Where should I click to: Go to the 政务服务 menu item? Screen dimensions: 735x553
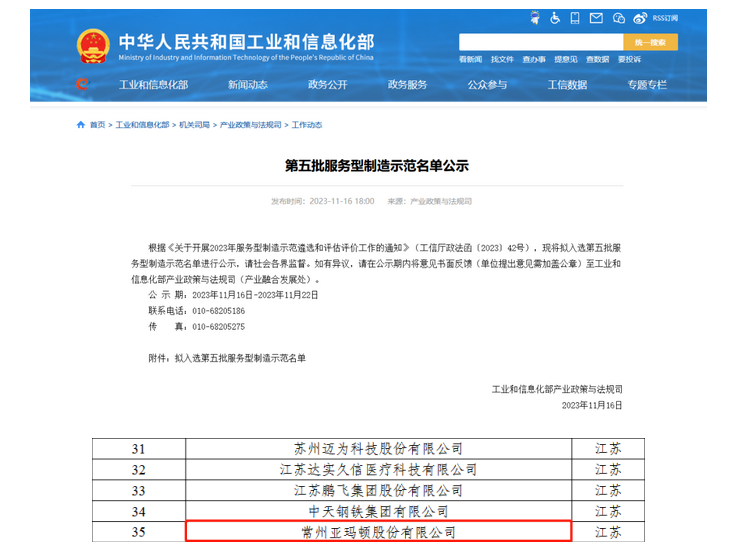point(408,85)
